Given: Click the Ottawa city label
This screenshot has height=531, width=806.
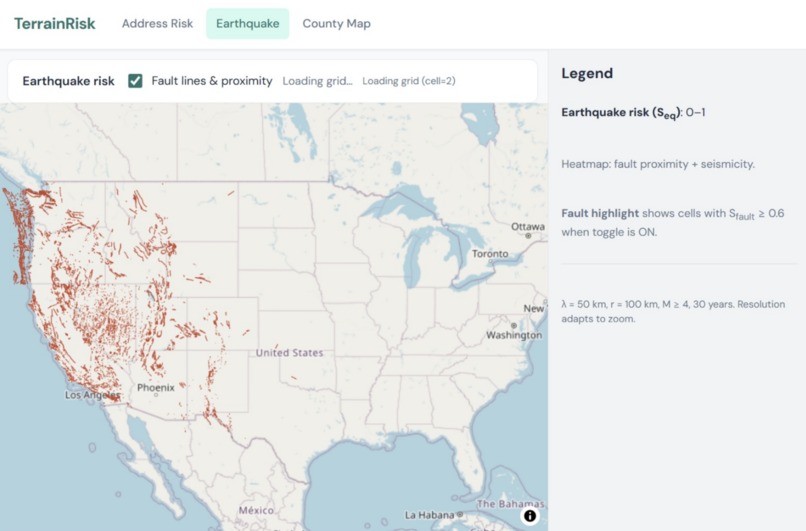Looking at the screenshot, I should pyautogui.click(x=528, y=227).
